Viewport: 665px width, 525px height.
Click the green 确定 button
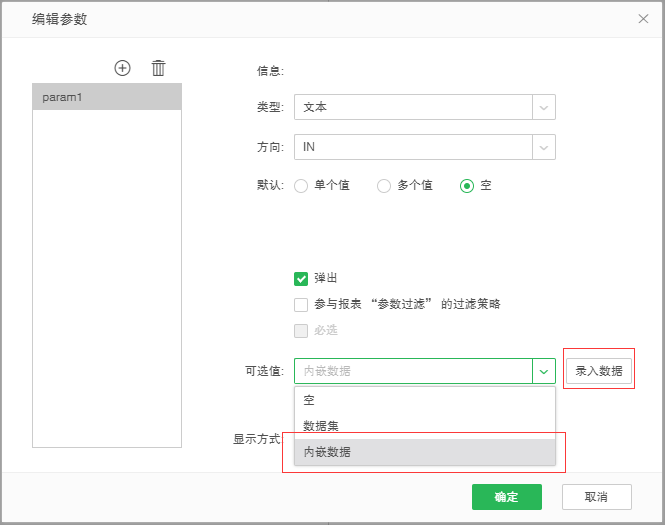click(x=506, y=497)
